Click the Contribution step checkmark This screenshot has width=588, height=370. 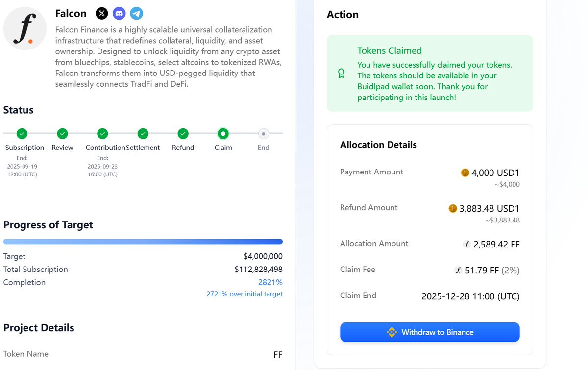(102, 133)
